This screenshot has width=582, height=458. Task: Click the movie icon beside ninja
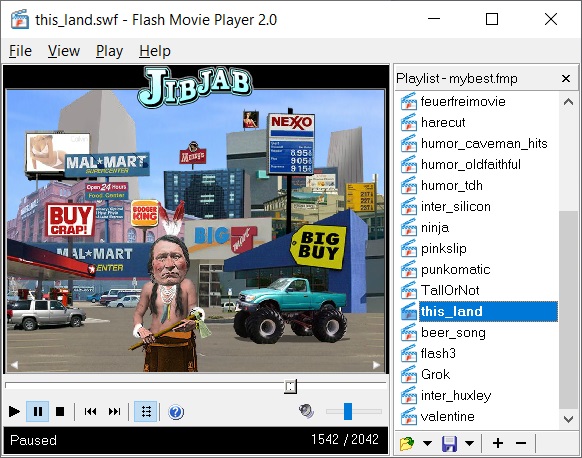point(409,228)
